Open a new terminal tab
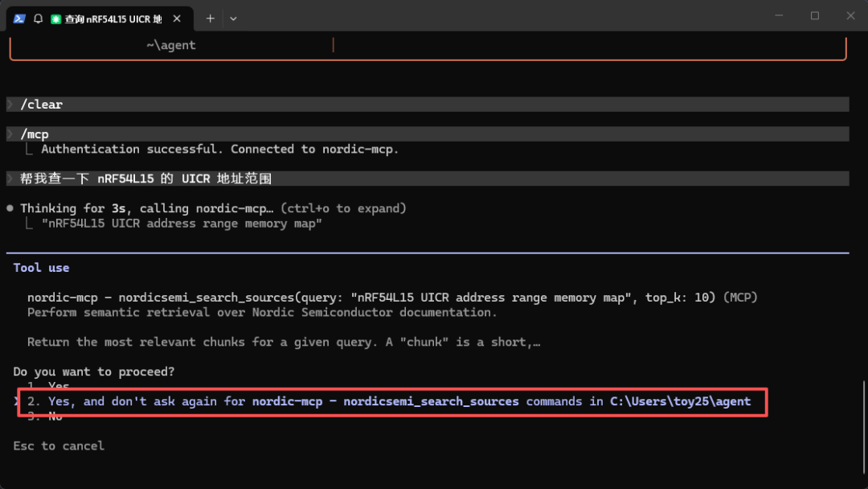 pyautogui.click(x=211, y=18)
